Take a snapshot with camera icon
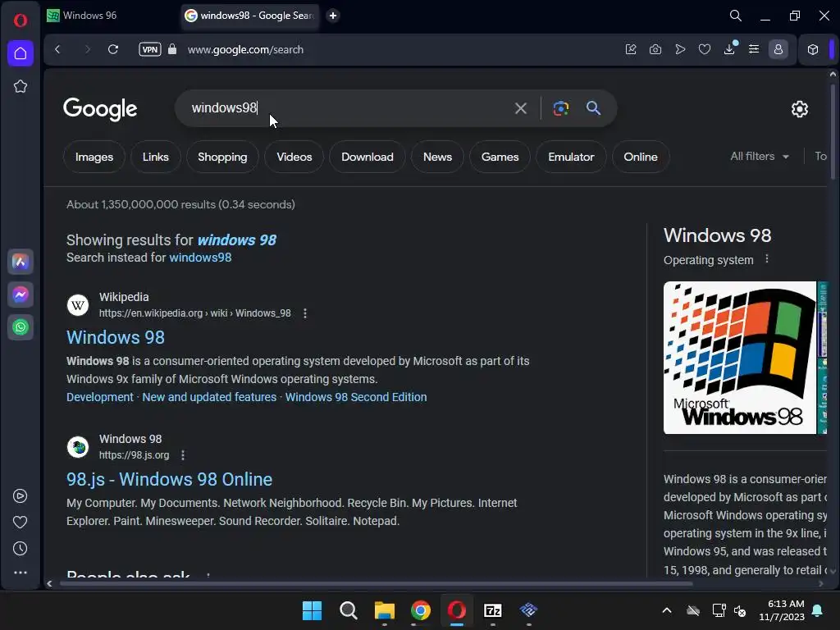The height and width of the screenshot is (630, 840). pos(655,49)
